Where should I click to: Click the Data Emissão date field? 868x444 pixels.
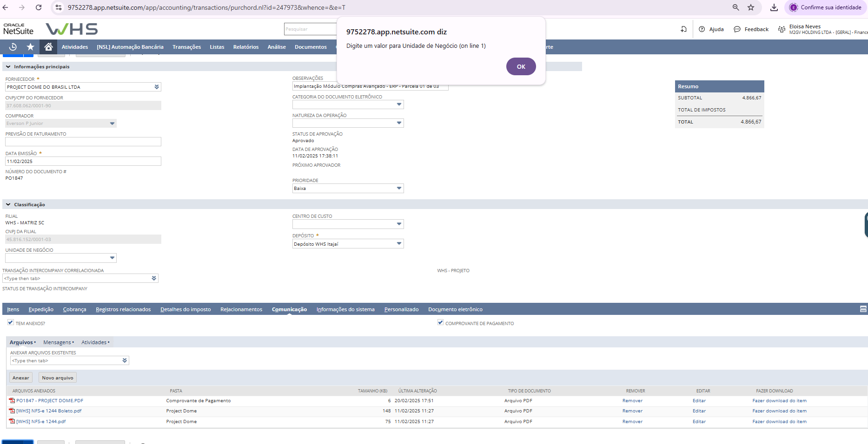[x=83, y=162]
